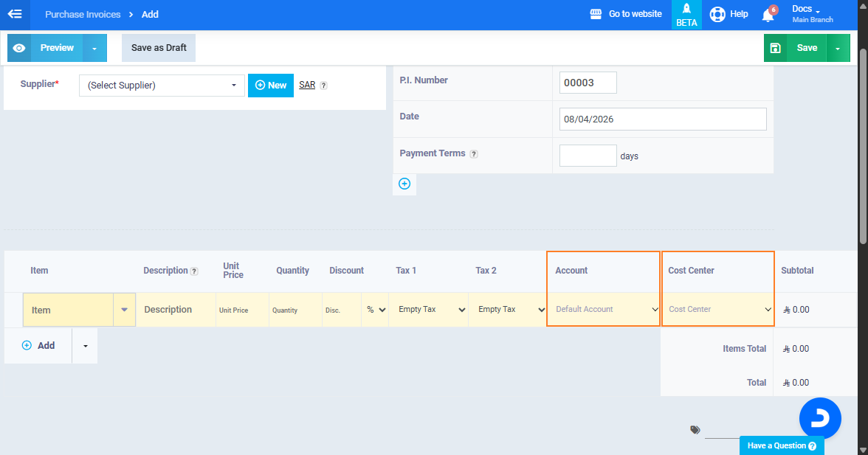Expand the Cost Center dropdown
This screenshot has width=868, height=455.
click(717, 310)
